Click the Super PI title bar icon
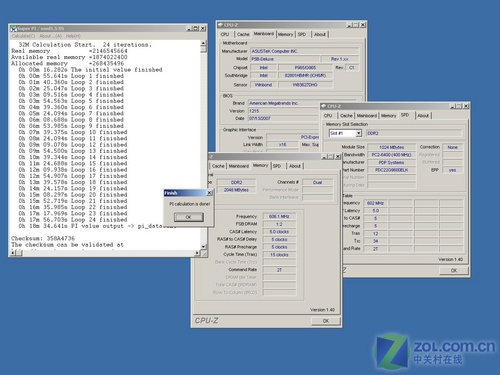 (x=14, y=29)
